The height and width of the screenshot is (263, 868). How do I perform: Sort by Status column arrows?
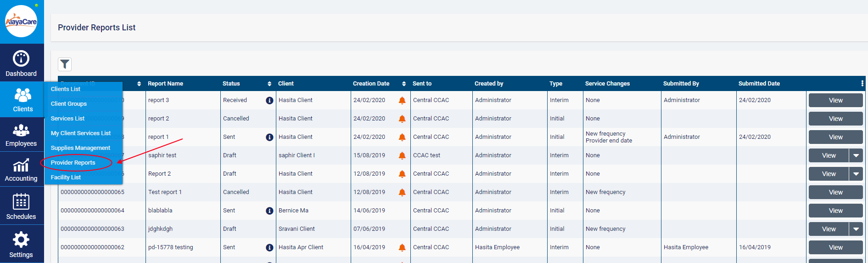click(269, 84)
